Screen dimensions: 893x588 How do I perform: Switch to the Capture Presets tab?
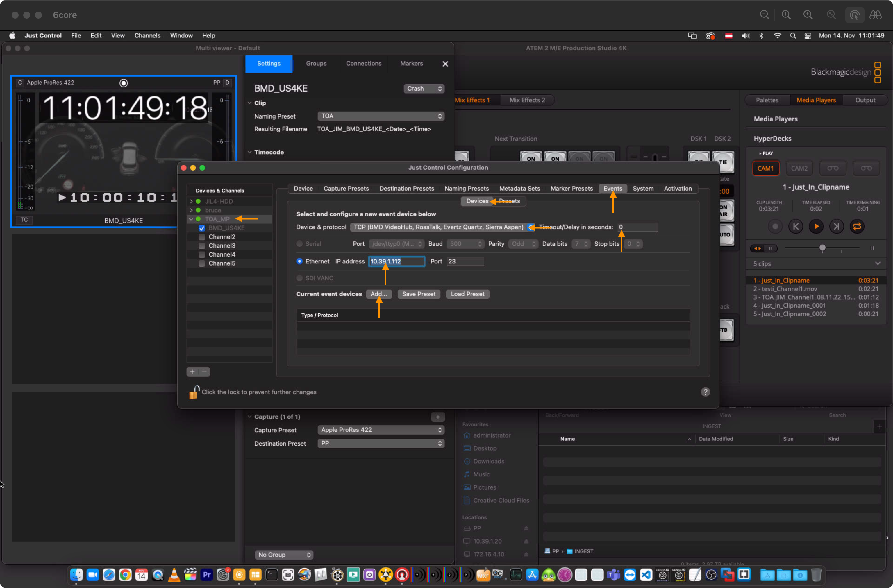point(346,189)
